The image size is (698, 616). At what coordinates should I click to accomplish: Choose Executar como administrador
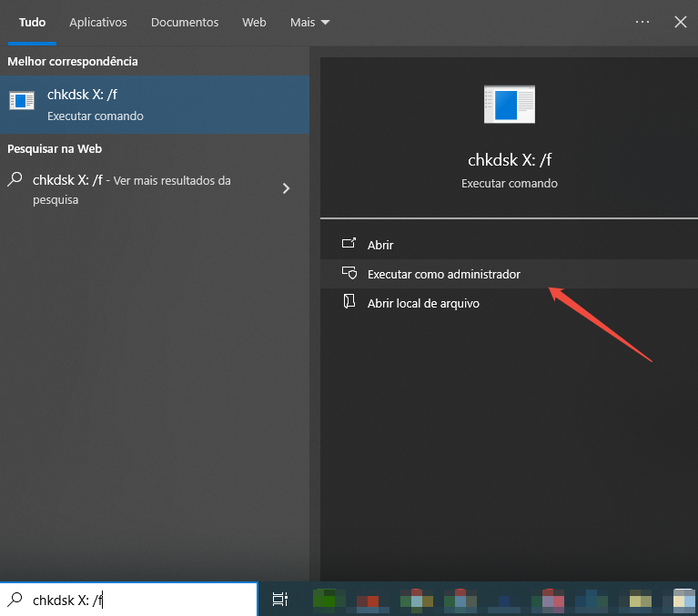click(443, 274)
